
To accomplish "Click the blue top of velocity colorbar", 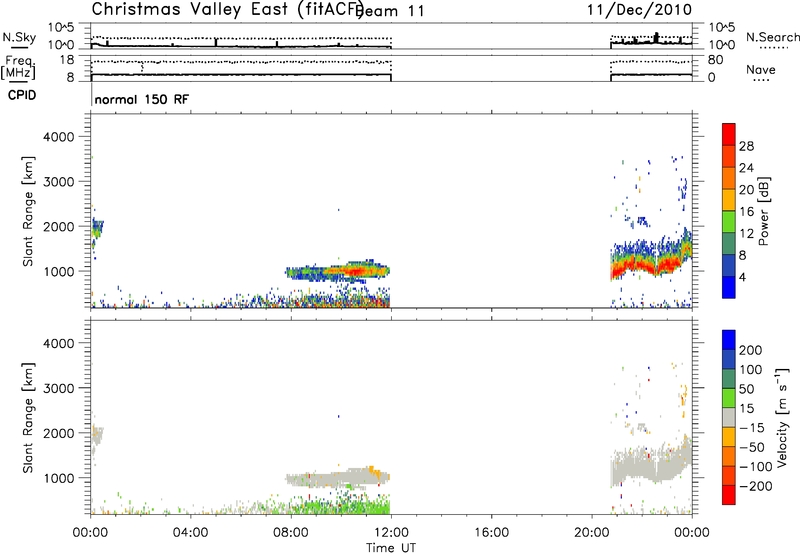I will (729, 340).
